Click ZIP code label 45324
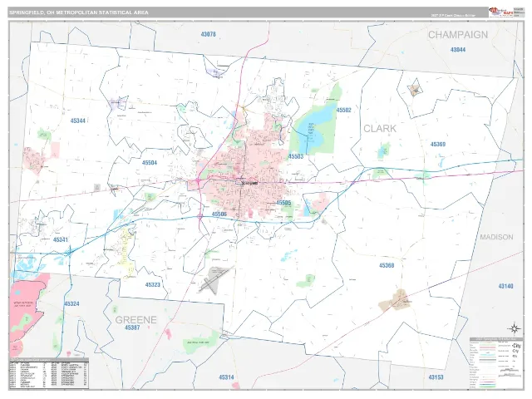Viewport: 532px width, 399px height. tap(71, 303)
